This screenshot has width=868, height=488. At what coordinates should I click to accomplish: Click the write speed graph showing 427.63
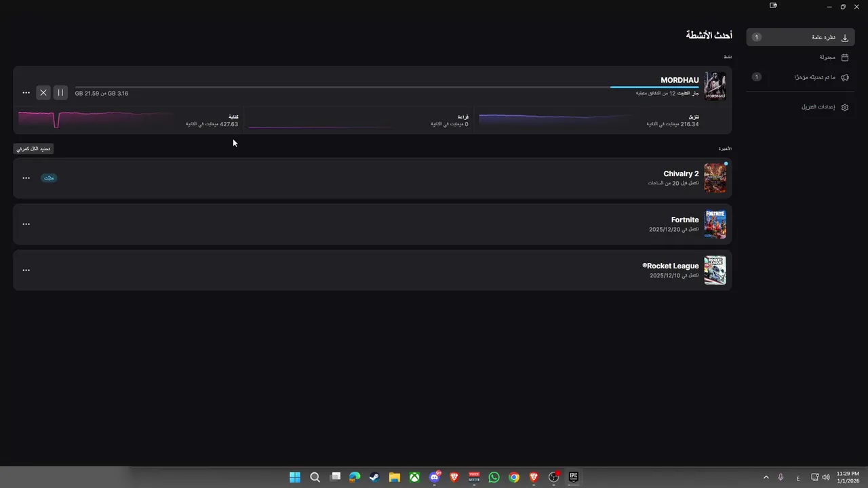[95, 120]
